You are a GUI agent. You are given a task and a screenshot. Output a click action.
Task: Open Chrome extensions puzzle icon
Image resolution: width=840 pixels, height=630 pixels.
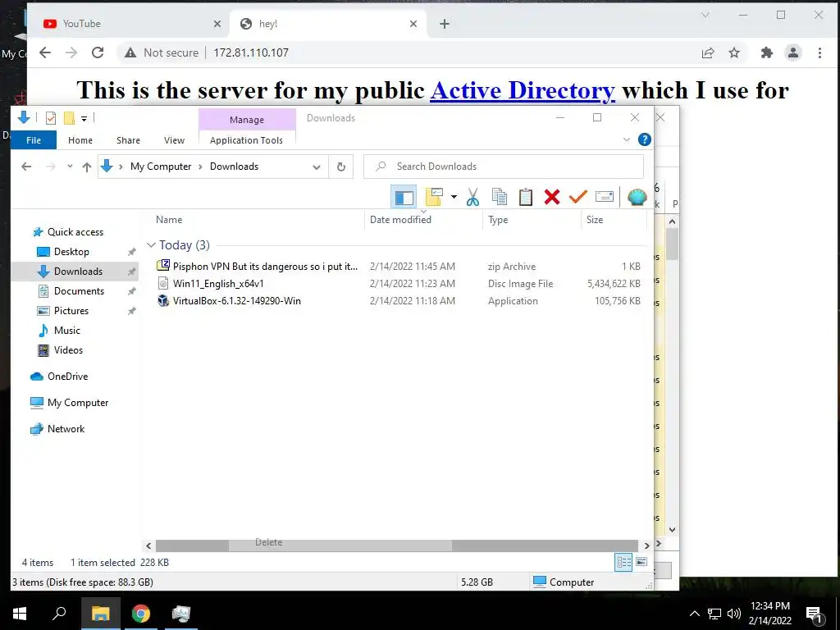pyautogui.click(x=767, y=52)
